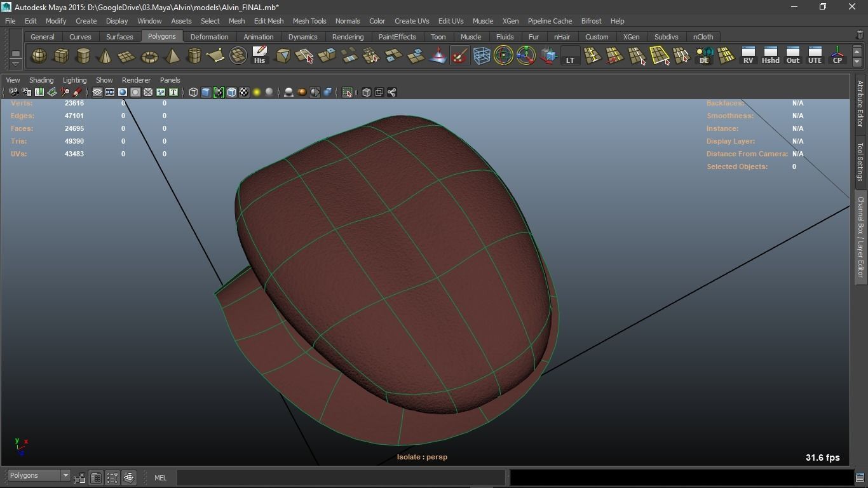Open the Tool Settings side tab
Screen dimensions: 868x488
860,161
